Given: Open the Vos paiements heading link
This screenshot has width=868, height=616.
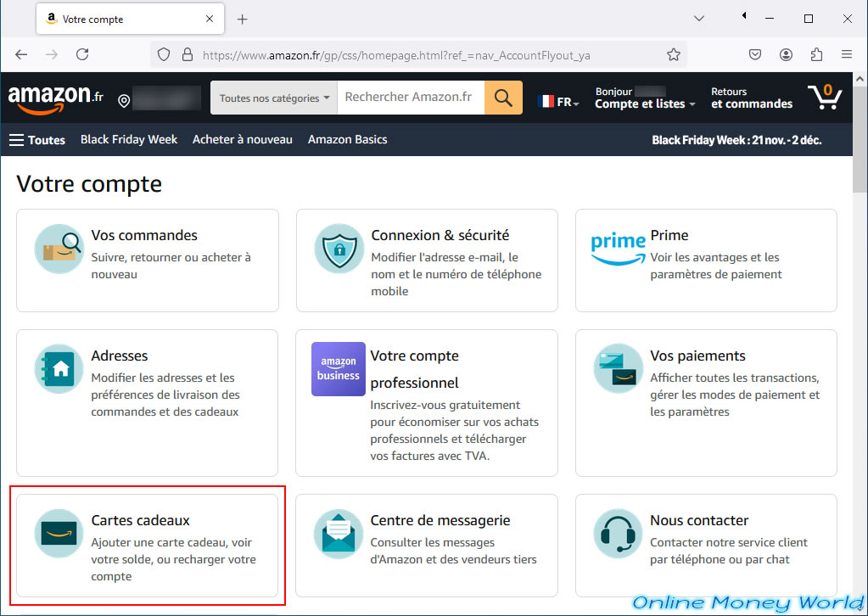Looking at the screenshot, I should pyautogui.click(x=697, y=356).
